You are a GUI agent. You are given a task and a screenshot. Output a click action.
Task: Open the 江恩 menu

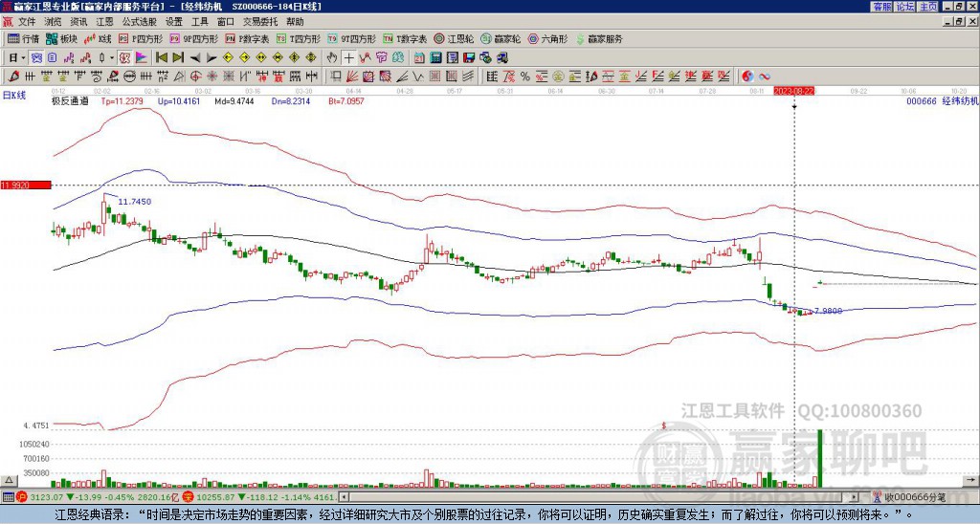104,22
